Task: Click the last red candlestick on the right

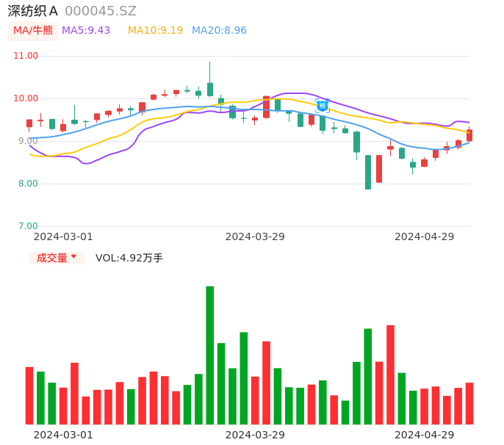Action: click(469, 135)
